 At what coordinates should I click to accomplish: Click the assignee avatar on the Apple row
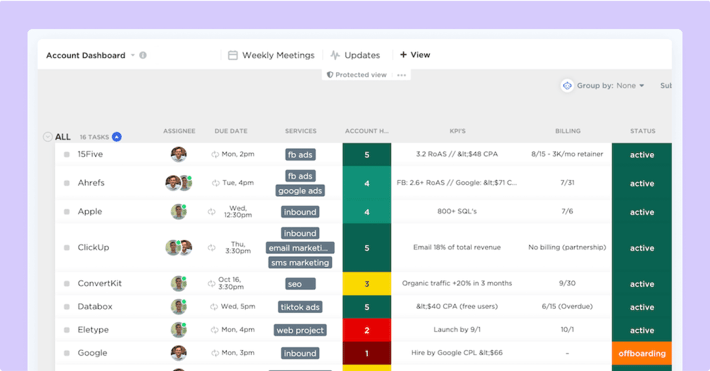[179, 212]
